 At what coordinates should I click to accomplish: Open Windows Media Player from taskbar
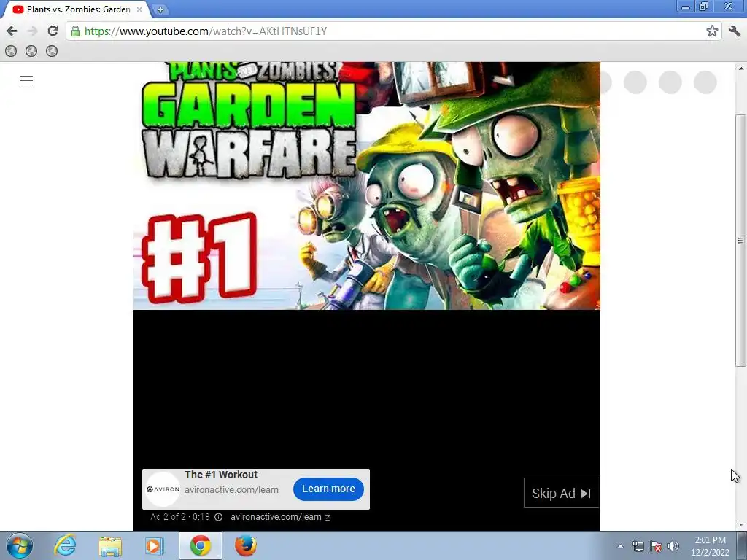click(x=155, y=545)
